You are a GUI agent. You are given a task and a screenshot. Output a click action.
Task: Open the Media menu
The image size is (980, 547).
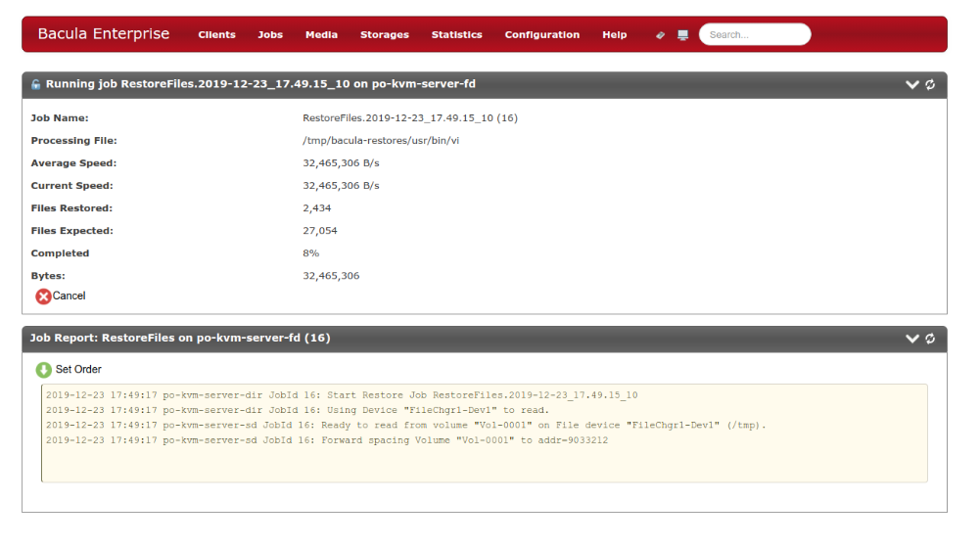click(321, 35)
